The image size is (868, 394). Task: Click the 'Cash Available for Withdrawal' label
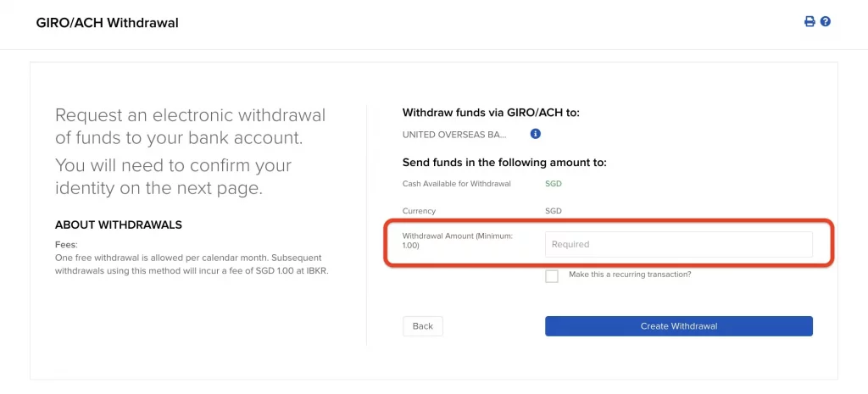pyautogui.click(x=456, y=184)
